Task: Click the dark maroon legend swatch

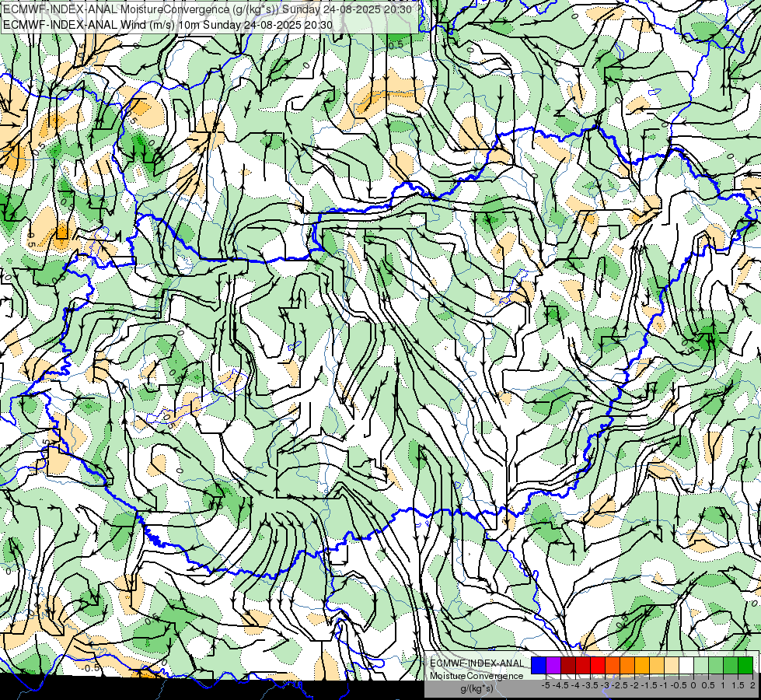Action: pyautogui.click(x=568, y=665)
